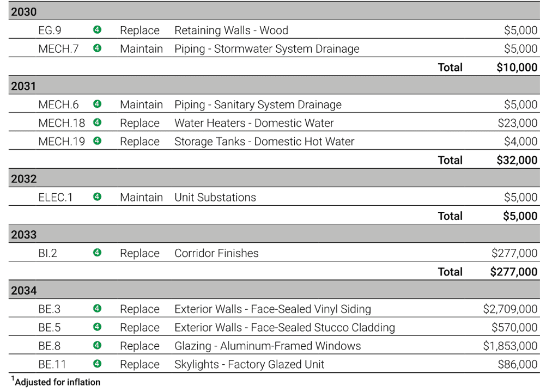Click the Adjusted for inflation footnote
Viewport: 546px width, 392px height.
click(56, 382)
